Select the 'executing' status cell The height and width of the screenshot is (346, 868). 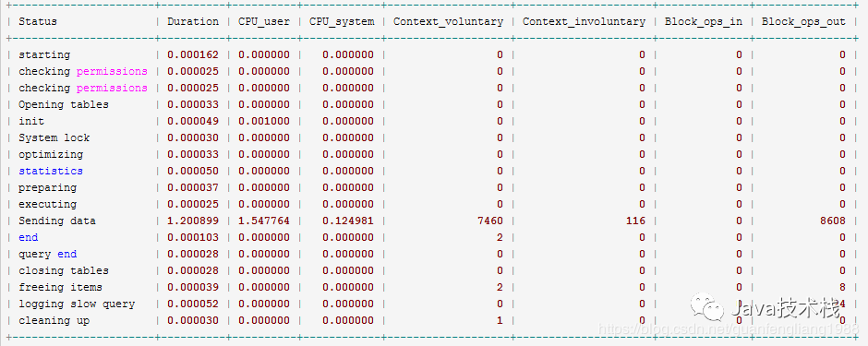(48, 204)
